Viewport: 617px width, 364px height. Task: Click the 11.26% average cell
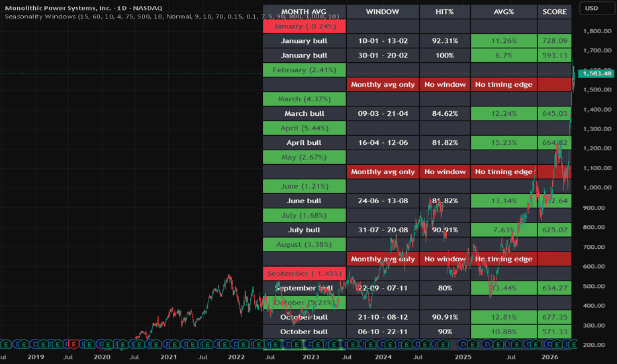[x=504, y=41]
